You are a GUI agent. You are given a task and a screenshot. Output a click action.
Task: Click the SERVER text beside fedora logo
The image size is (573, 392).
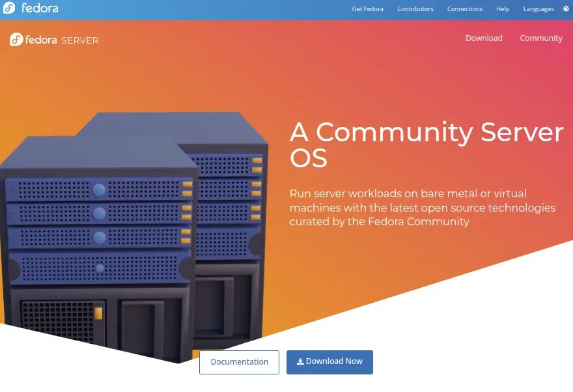click(79, 40)
